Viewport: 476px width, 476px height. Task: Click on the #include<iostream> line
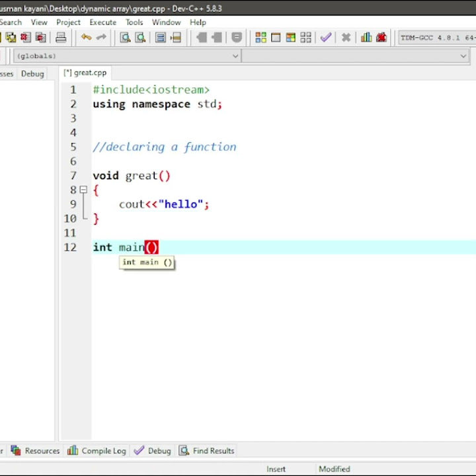click(151, 89)
